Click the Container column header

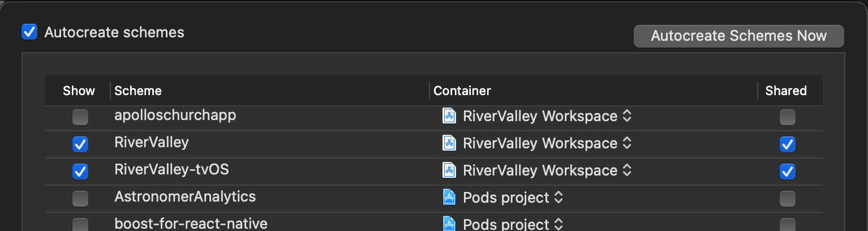click(x=462, y=91)
